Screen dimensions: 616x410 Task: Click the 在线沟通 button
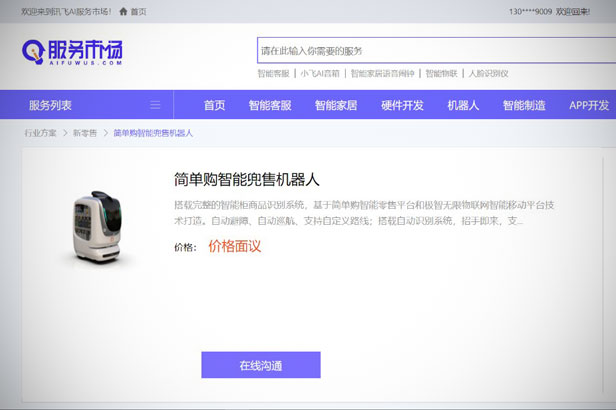[261, 365]
